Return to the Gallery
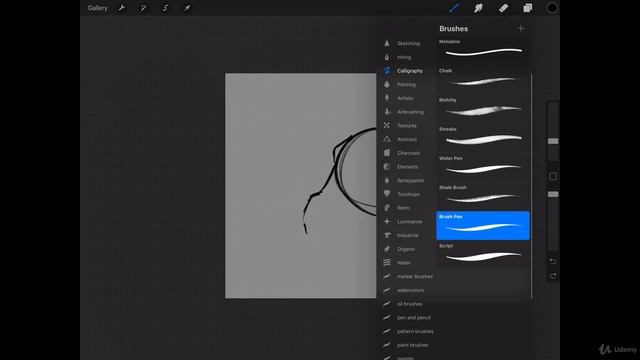 coord(97,8)
